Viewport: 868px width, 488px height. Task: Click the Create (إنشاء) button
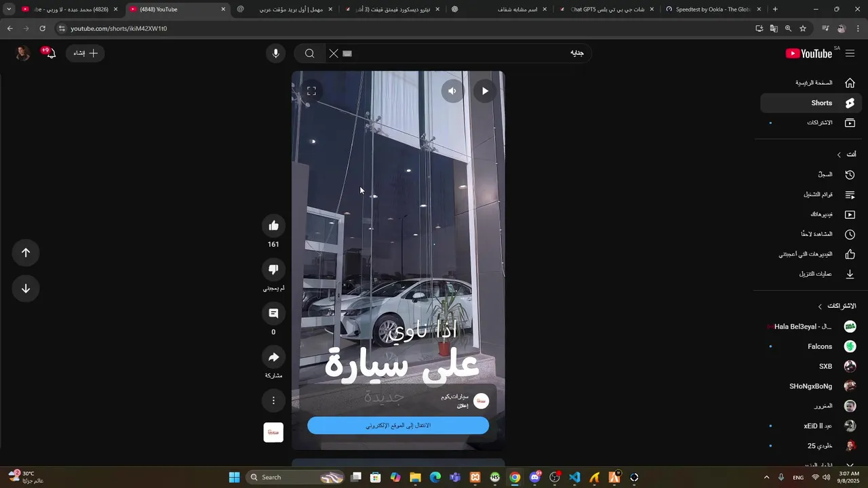(85, 54)
